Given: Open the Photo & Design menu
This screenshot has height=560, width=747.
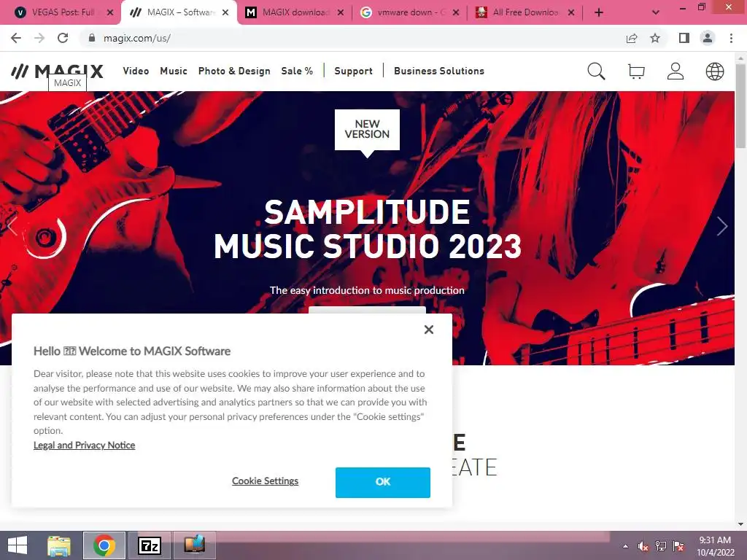Looking at the screenshot, I should coord(234,71).
